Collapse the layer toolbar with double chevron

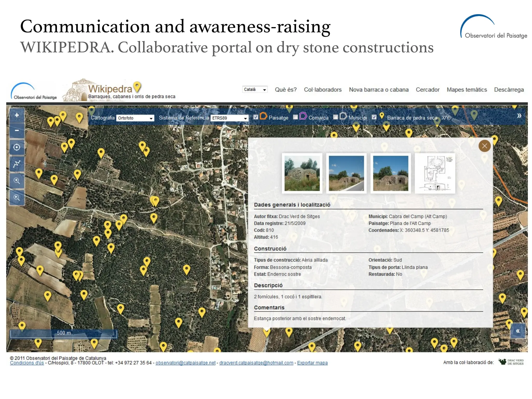[519, 116]
